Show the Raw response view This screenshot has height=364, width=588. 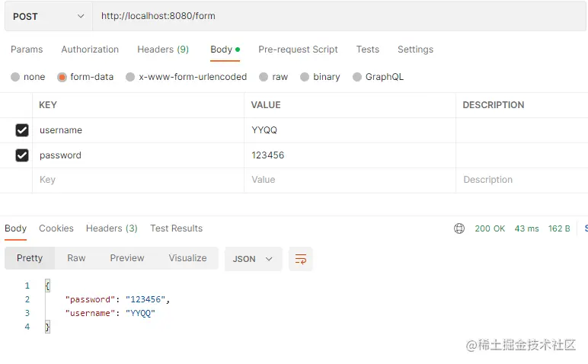point(76,258)
